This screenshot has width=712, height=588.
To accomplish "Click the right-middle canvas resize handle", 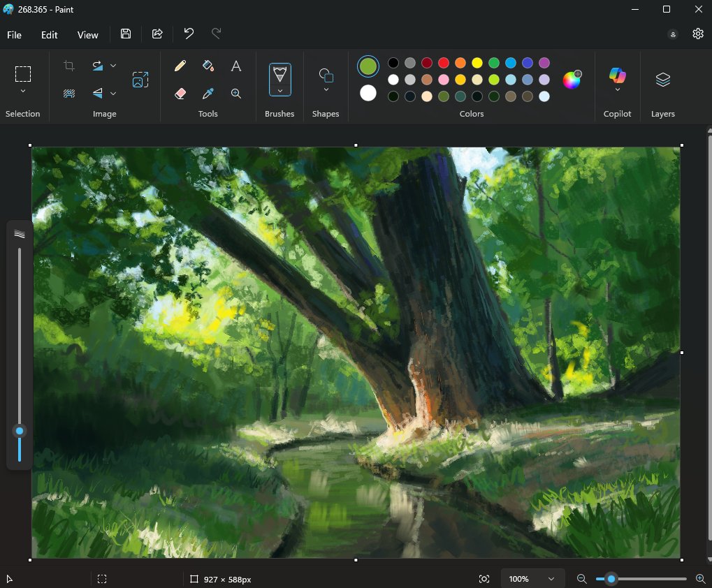I will pyautogui.click(x=681, y=353).
